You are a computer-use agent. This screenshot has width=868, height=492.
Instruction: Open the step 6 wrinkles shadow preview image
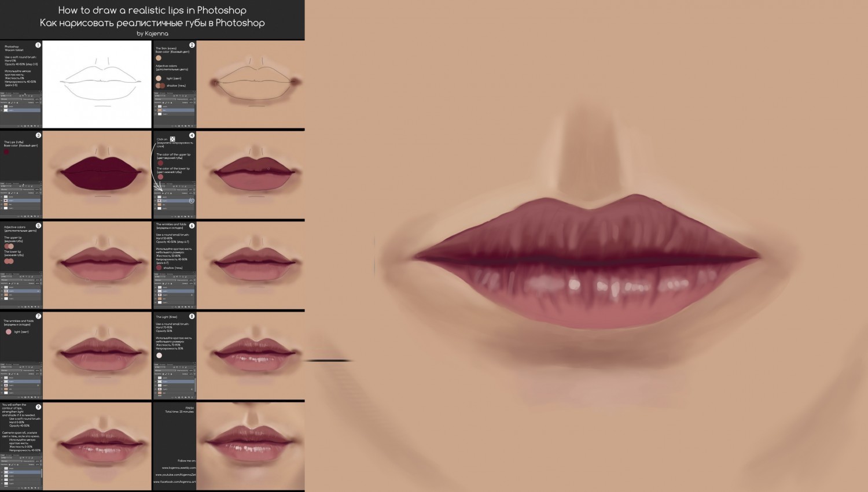(251, 265)
